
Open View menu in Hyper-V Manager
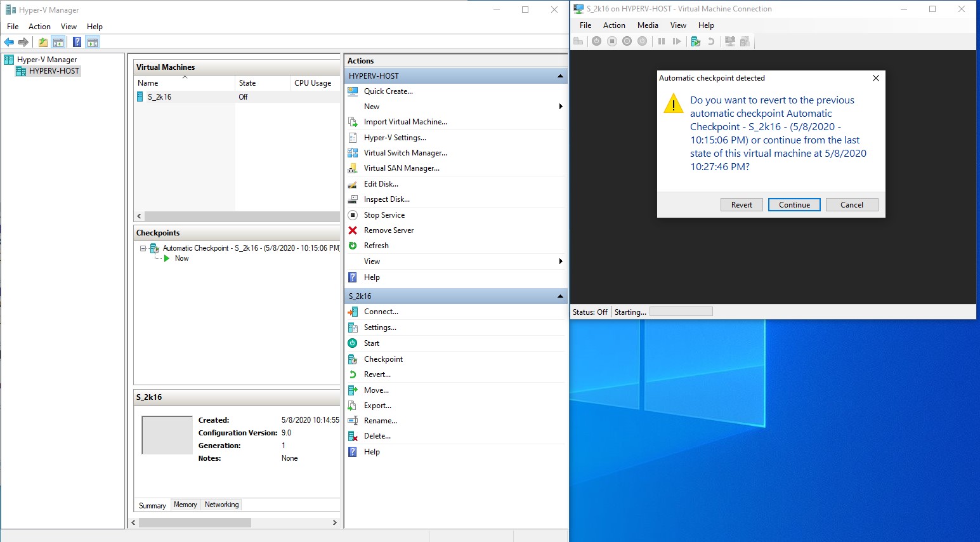point(69,27)
